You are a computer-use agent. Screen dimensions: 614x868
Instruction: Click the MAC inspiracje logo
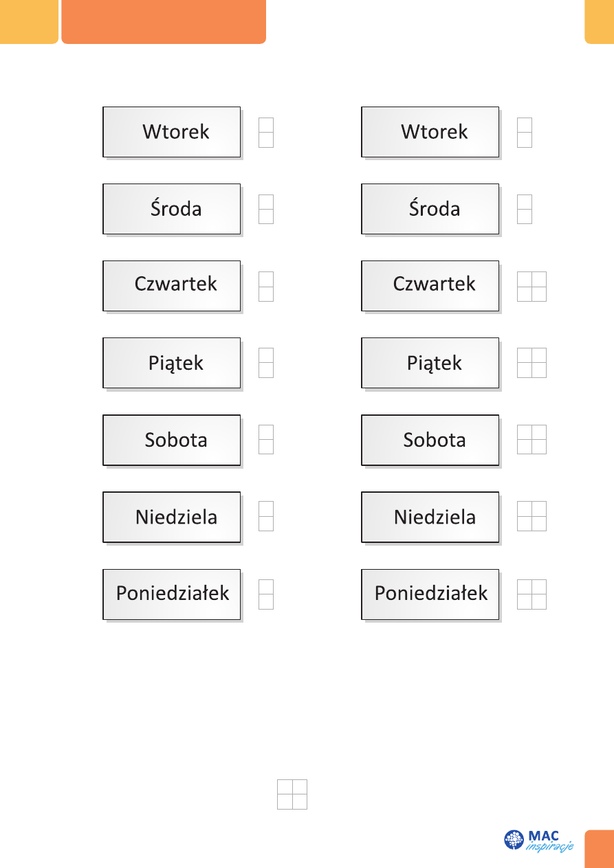538,841
